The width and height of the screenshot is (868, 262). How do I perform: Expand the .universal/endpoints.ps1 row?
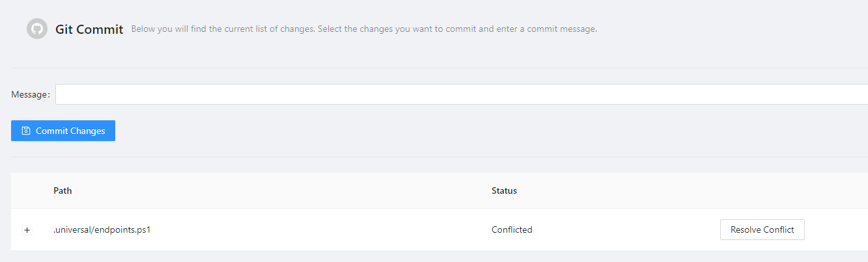pyautogui.click(x=27, y=230)
